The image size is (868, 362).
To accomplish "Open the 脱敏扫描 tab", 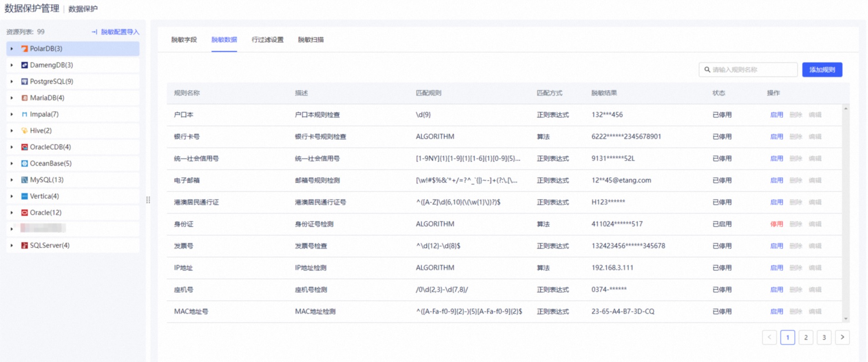I will (x=310, y=40).
